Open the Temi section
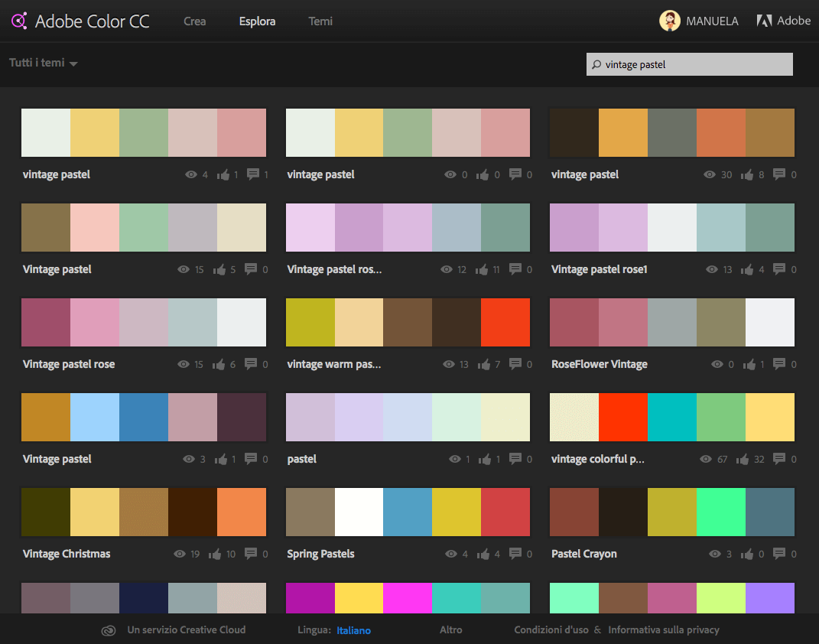The width and height of the screenshot is (819, 644). (320, 21)
